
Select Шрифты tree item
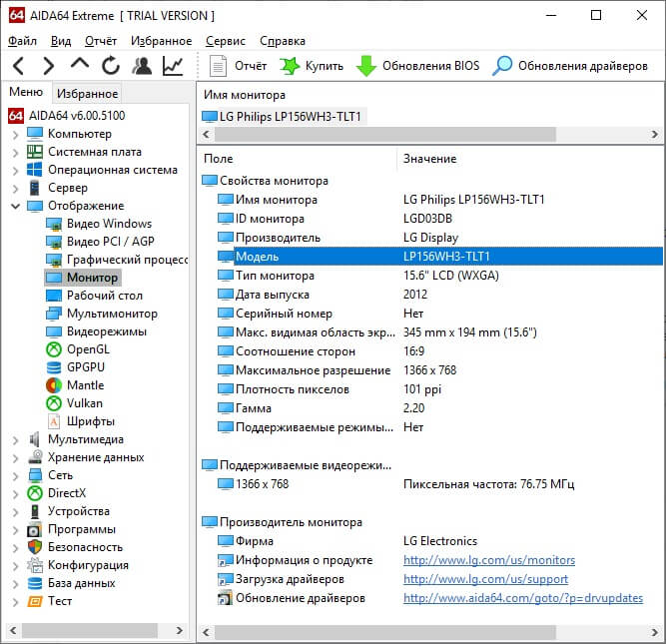tap(80, 421)
